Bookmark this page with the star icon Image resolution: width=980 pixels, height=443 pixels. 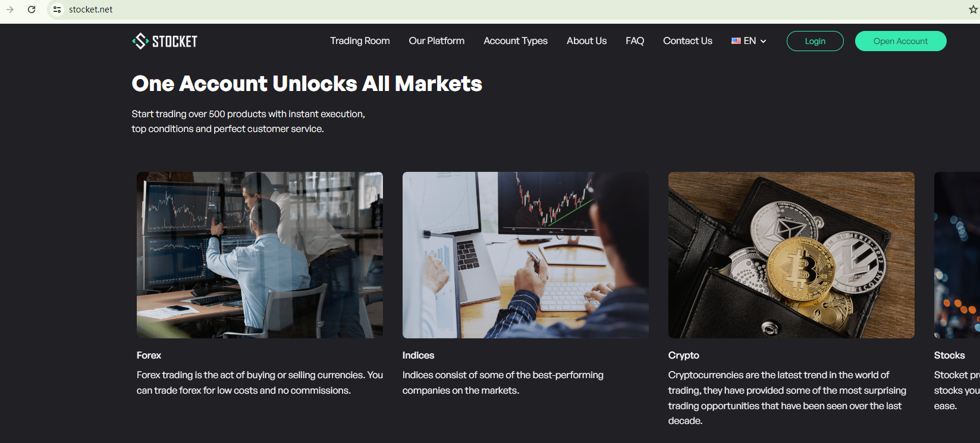click(973, 10)
